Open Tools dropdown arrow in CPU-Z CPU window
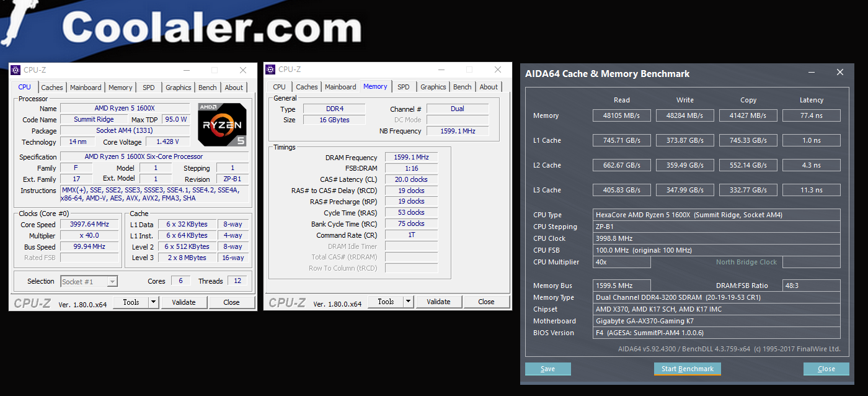Image resolution: width=868 pixels, height=396 pixels. 154,302
